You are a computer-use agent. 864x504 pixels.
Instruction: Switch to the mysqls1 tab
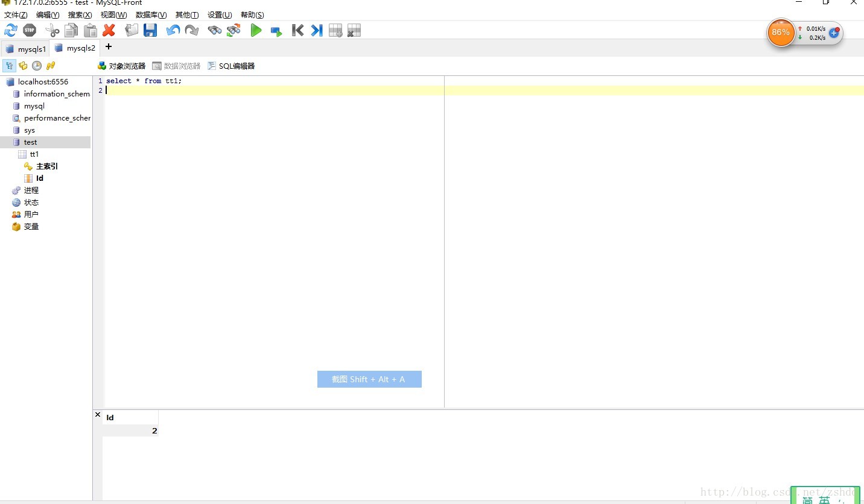[25, 49]
